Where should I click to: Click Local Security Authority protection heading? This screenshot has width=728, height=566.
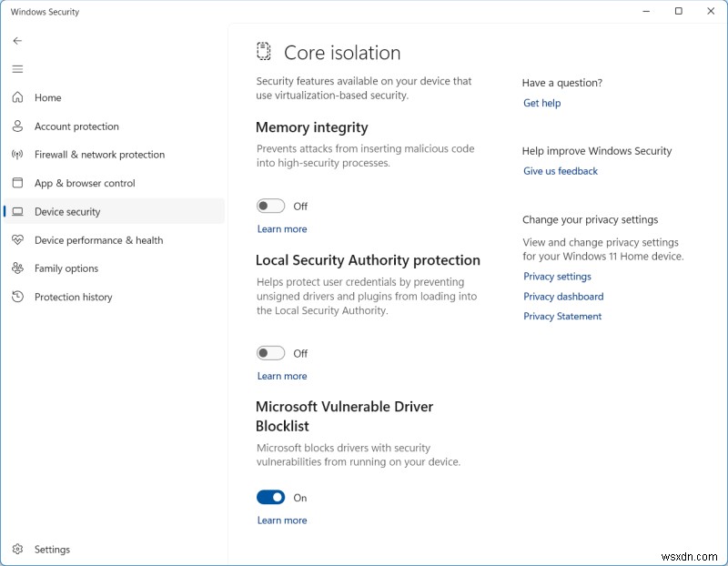click(x=368, y=260)
